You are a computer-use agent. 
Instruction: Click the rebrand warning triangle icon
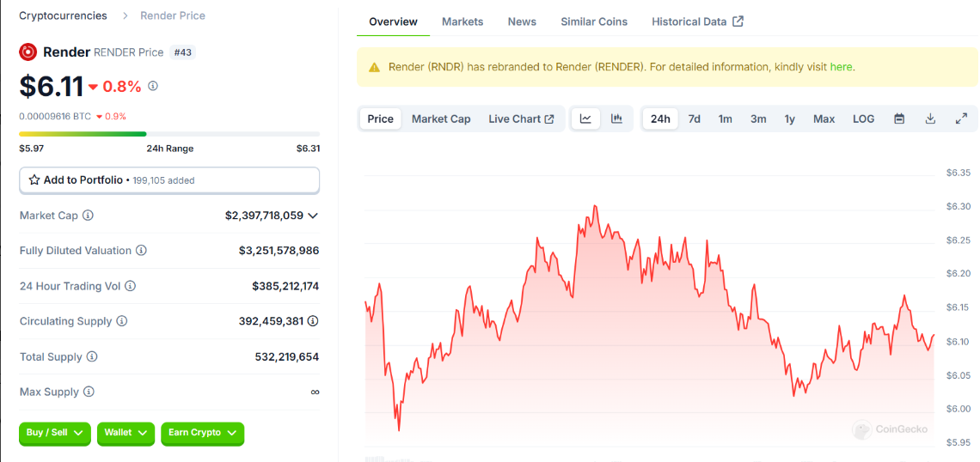click(x=374, y=67)
